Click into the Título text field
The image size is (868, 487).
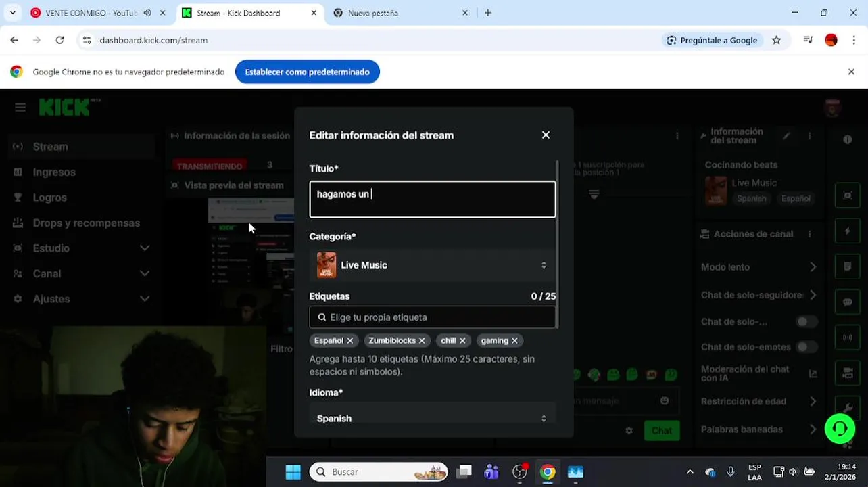pos(433,199)
